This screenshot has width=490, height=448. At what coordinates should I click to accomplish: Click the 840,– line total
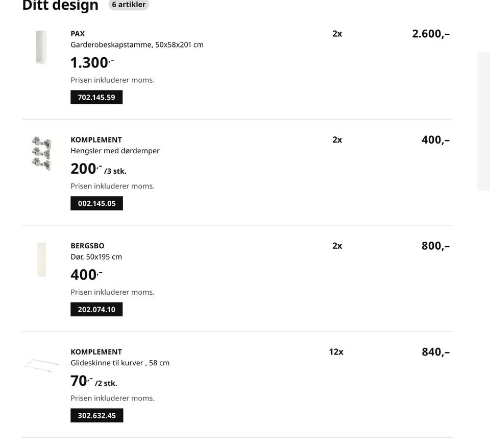(435, 352)
